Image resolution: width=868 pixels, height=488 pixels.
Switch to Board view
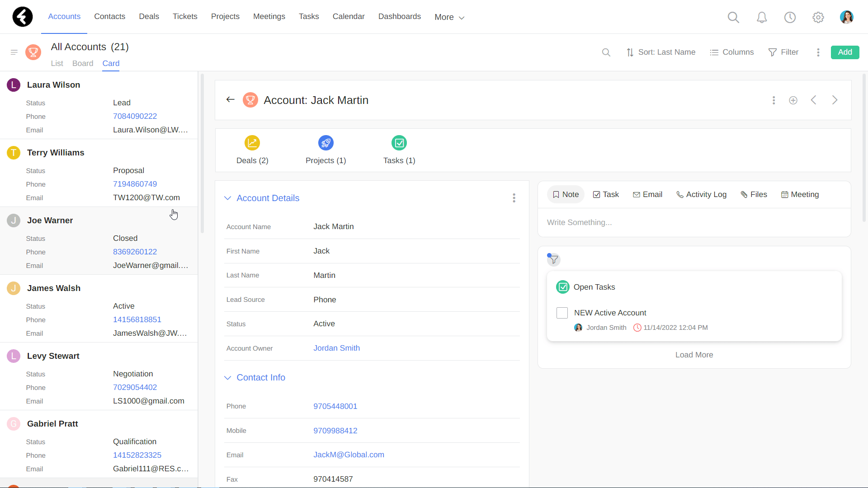tap(83, 64)
